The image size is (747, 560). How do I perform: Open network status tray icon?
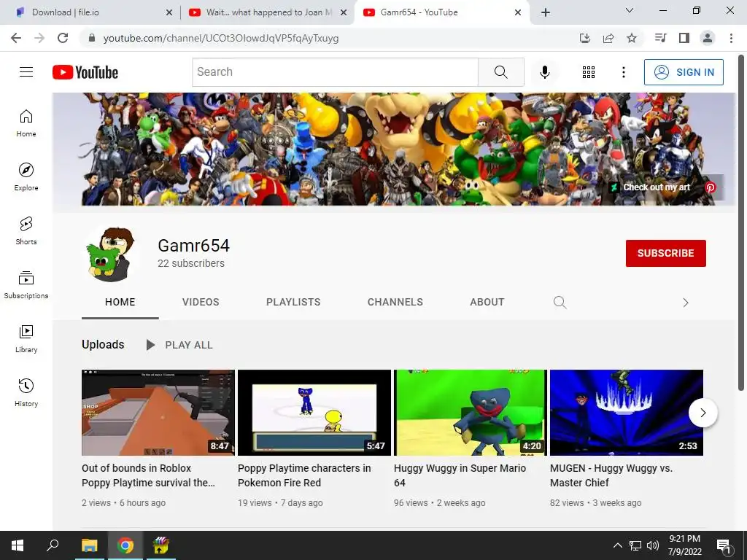point(635,545)
